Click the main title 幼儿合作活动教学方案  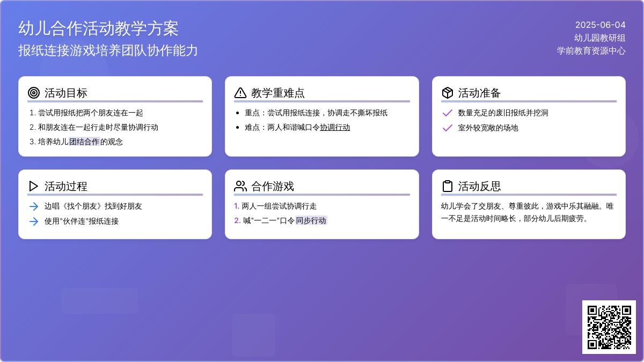click(x=99, y=28)
